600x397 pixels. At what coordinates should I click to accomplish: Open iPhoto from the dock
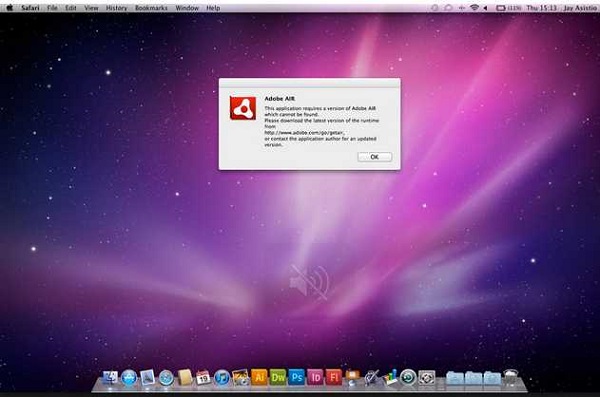[x=241, y=378]
